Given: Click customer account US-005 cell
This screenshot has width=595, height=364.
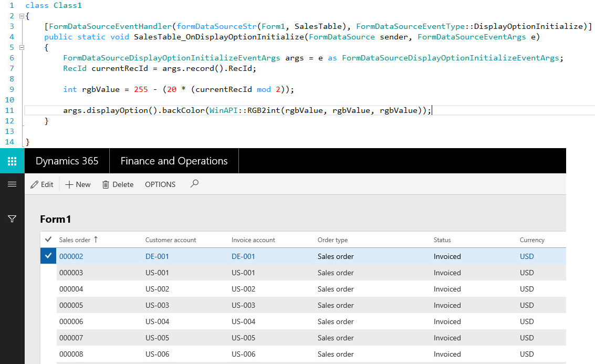Looking at the screenshot, I should pyautogui.click(x=157, y=338).
